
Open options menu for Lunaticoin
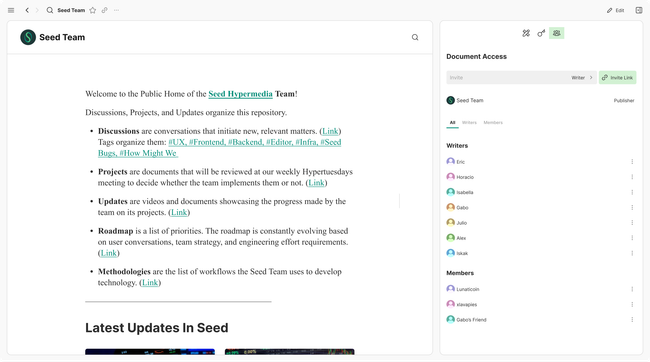[x=632, y=289]
